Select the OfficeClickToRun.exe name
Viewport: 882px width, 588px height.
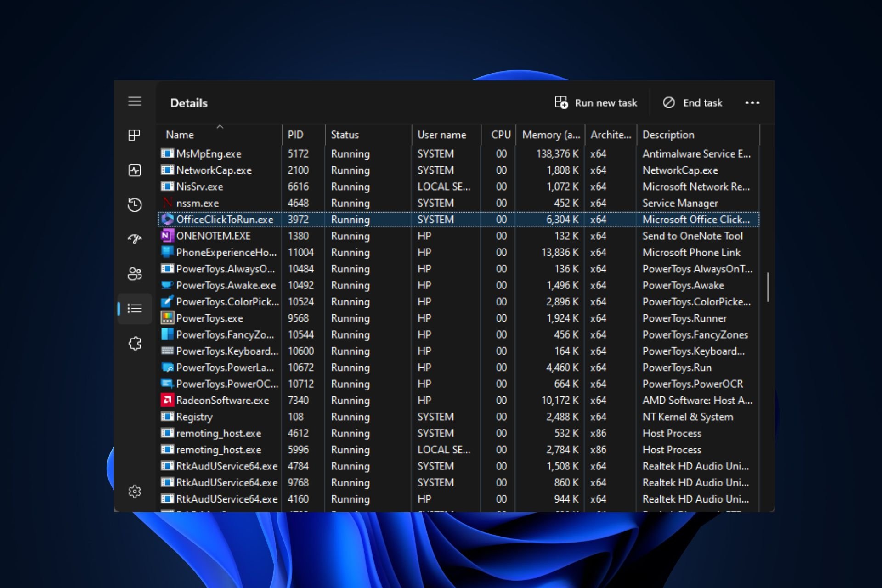(x=225, y=220)
